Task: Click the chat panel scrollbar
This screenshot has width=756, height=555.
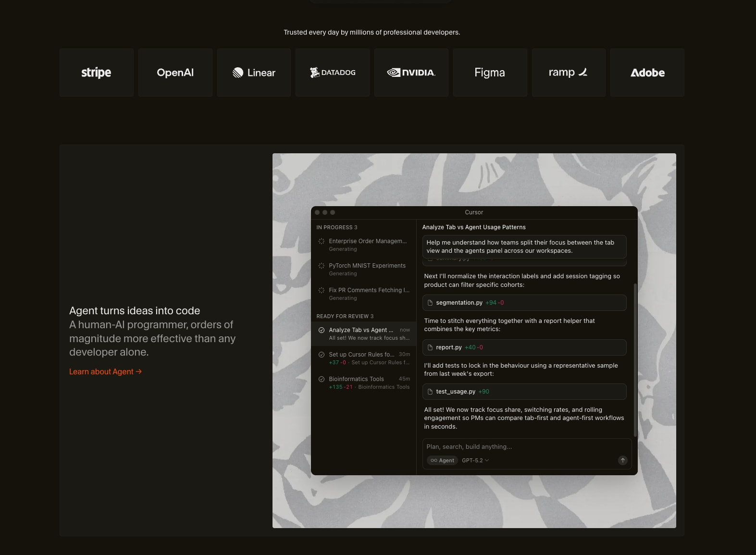Action: pos(635,360)
